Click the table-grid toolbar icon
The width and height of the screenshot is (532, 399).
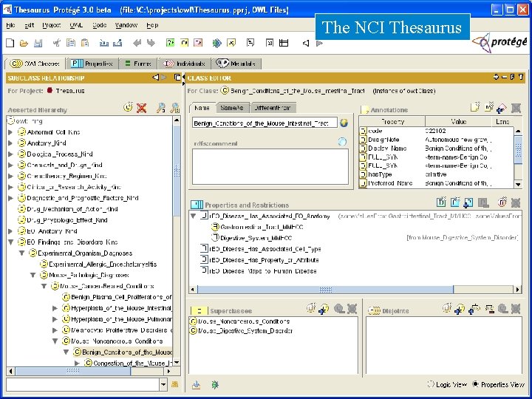[284, 43]
